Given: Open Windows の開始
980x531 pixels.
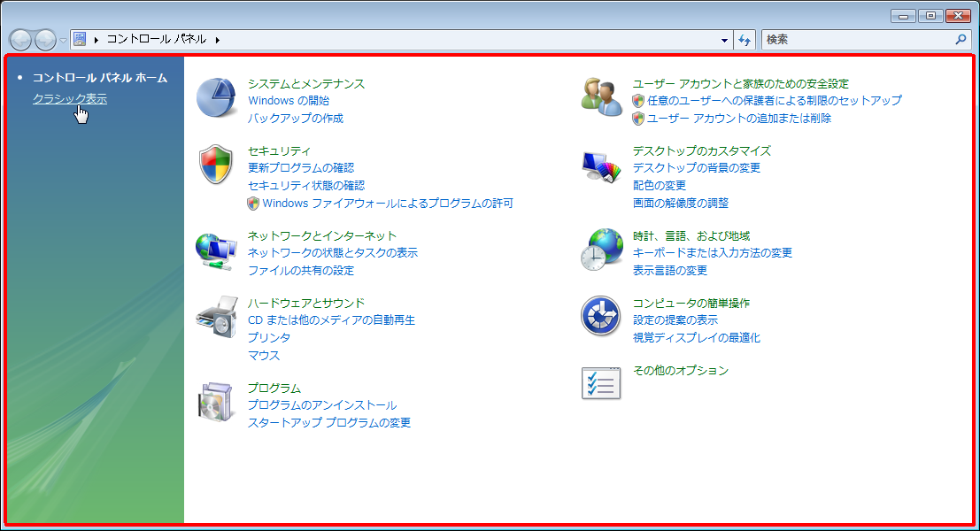Looking at the screenshot, I should click(x=289, y=101).
